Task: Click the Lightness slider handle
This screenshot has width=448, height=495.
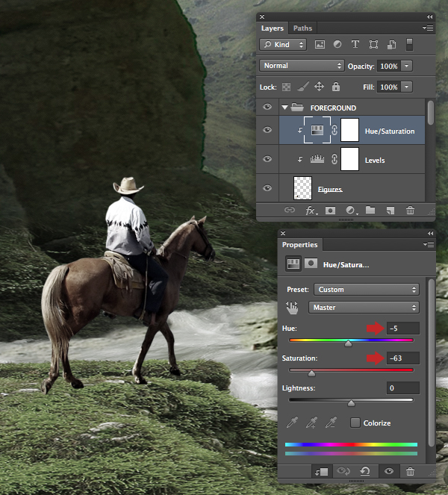Action: pos(351,403)
